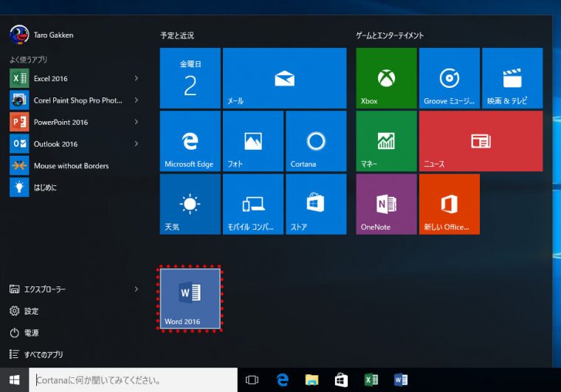The image size is (561, 392).
Task: Open the 新しい Office tile
Action: [449, 204]
